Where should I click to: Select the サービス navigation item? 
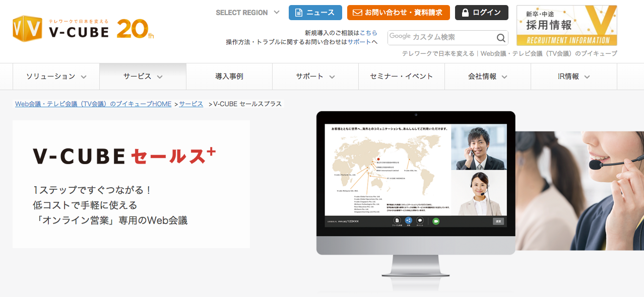click(143, 77)
